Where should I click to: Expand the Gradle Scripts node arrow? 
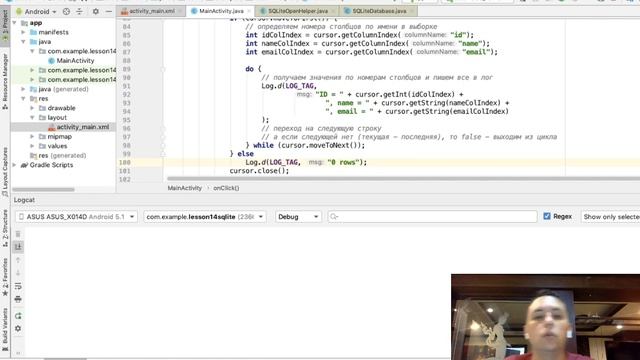coord(15,165)
